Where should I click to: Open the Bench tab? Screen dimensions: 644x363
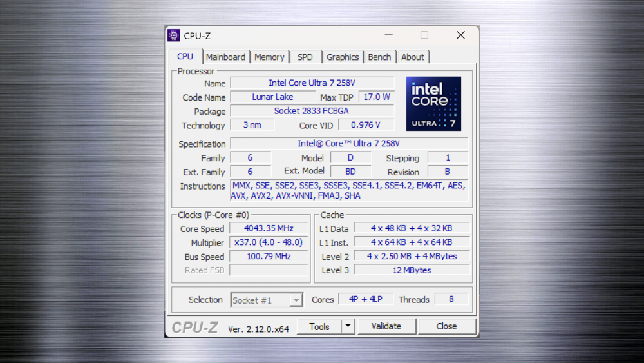[379, 57]
